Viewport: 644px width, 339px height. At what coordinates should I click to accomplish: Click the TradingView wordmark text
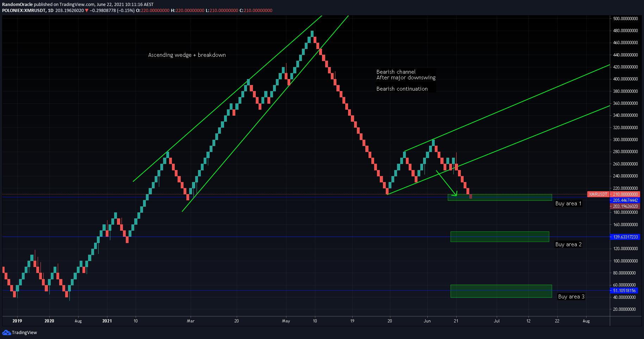coord(24,332)
